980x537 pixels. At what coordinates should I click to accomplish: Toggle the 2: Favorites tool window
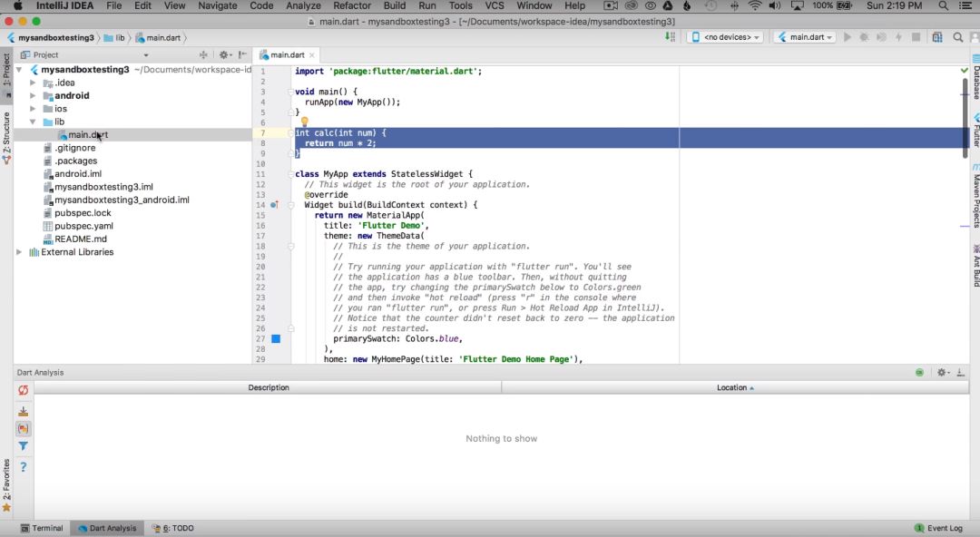6,485
